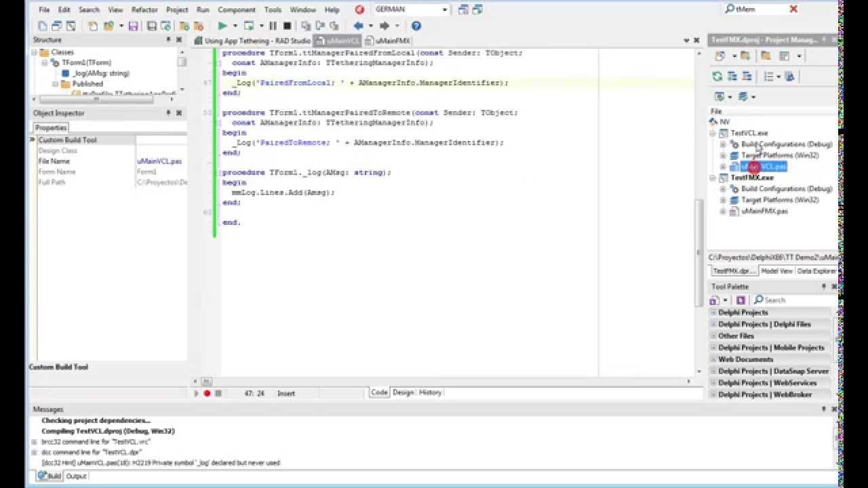Open the Data Explorer tab
The height and width of the screenshot is (488, 868).
(x=816, y=271)
